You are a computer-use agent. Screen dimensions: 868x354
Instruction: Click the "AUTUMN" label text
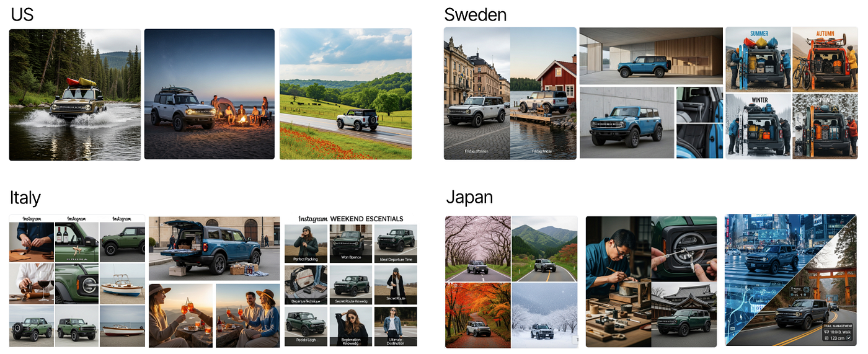click(x=825, y=33)
